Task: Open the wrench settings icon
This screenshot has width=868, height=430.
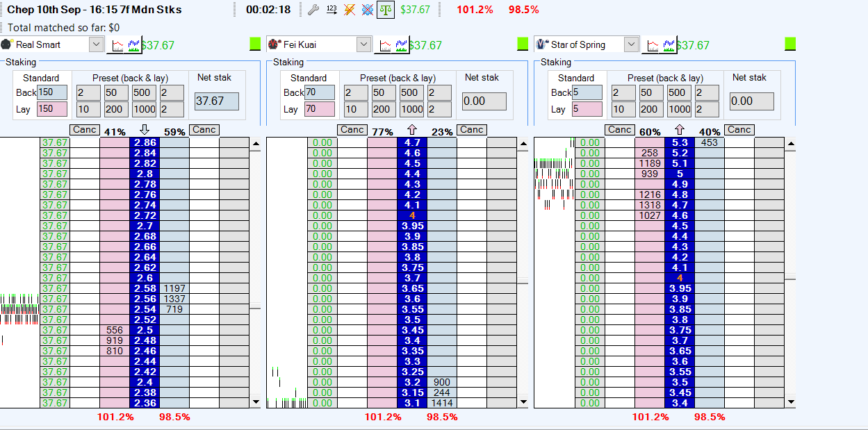Action: (x=313, y=10)
